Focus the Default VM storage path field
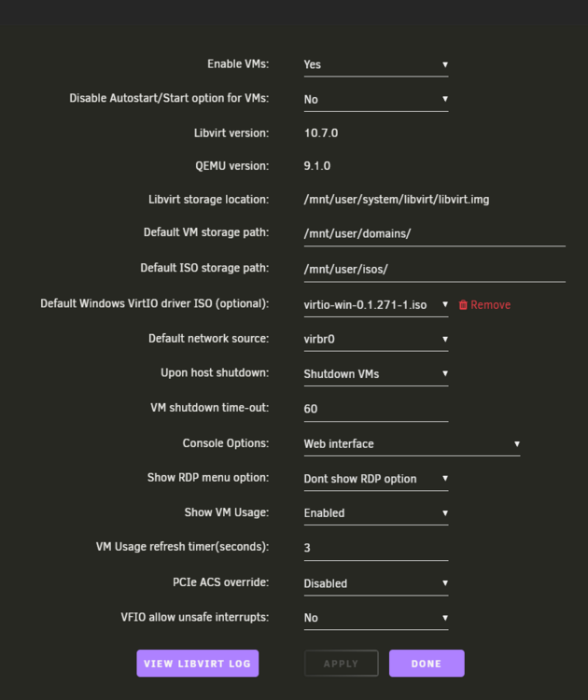The width and height of the screenshot is (588, 700). (x=434, y=234)
